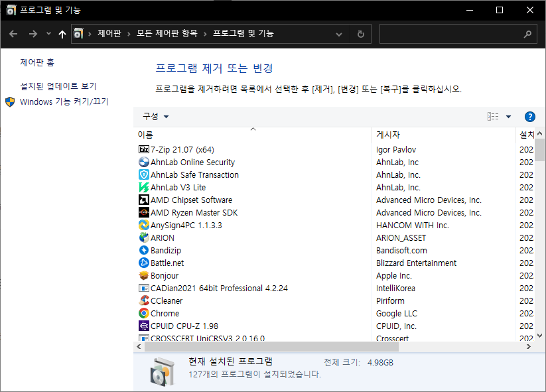Screen dimensions: 546x392
Task: Click the 모든 제어판 항목 breadcrumb
Action: 167,33
